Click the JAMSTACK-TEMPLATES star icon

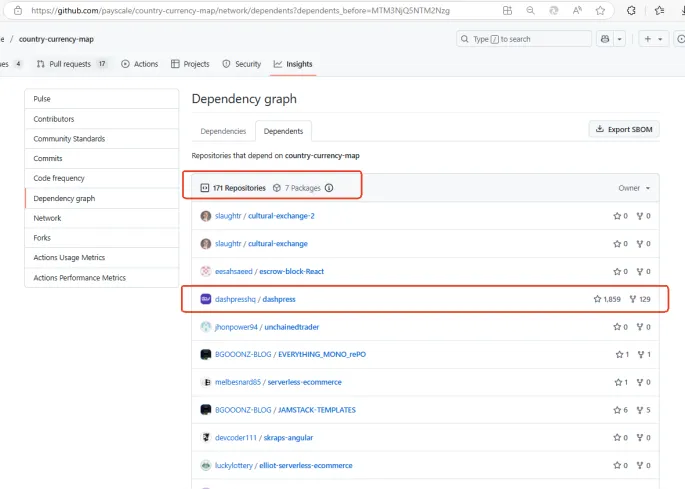point(617,410)
